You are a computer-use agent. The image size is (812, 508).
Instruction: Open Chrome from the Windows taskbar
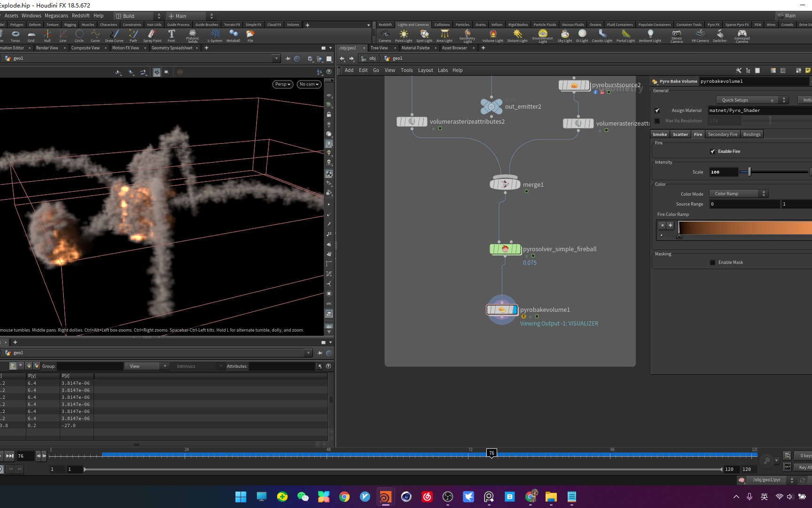pyautogui.click(x=344, y=497)
